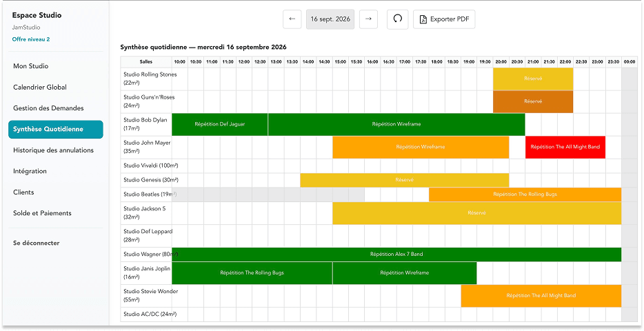Click the Offre niveau 2 link
The height and width of the screenshot is (331, 644).
coord(31,39)
